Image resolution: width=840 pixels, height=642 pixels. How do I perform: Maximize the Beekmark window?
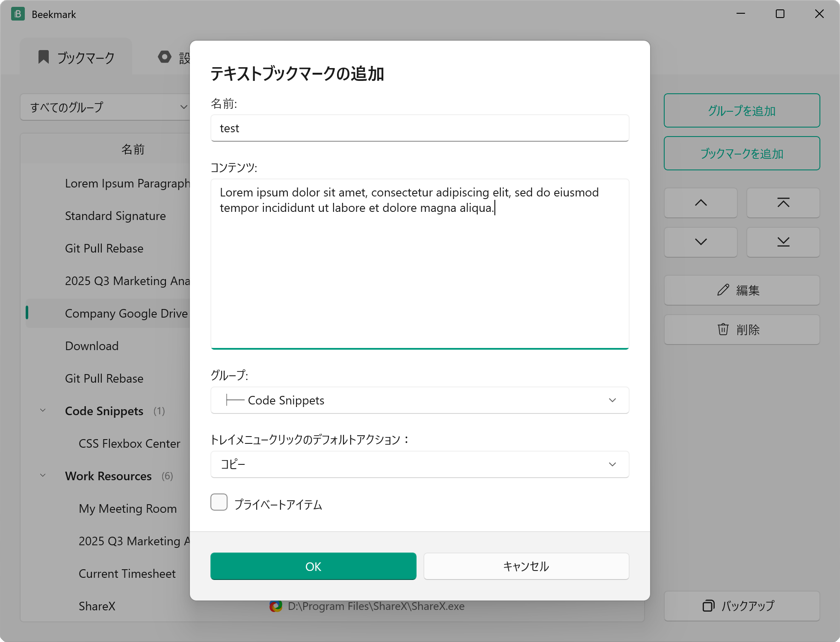pos(780,14)
